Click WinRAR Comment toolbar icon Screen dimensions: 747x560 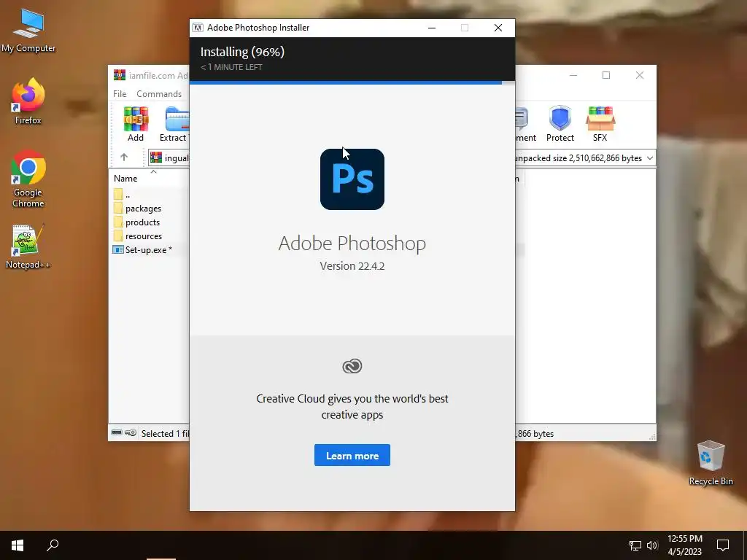click(525, 124)
